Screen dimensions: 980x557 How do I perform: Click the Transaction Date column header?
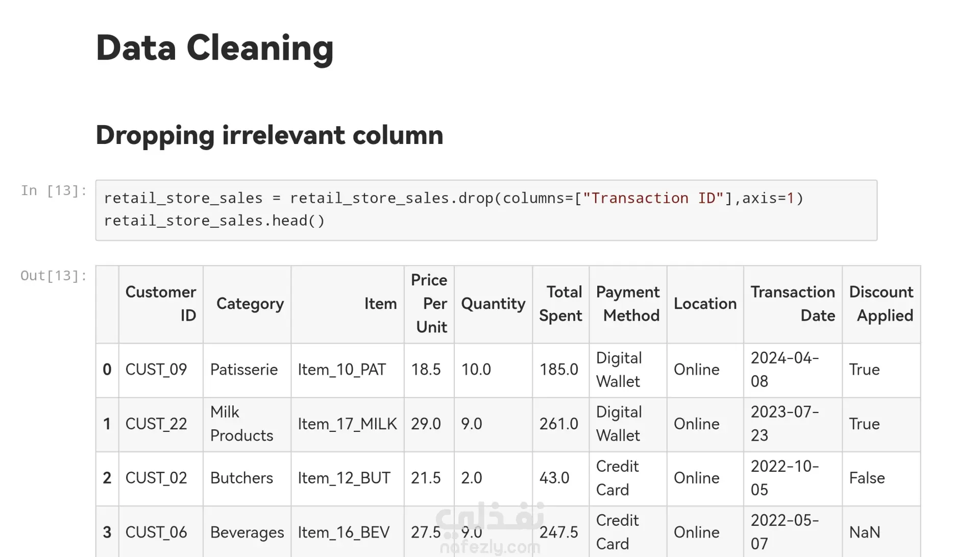[793, 304]
